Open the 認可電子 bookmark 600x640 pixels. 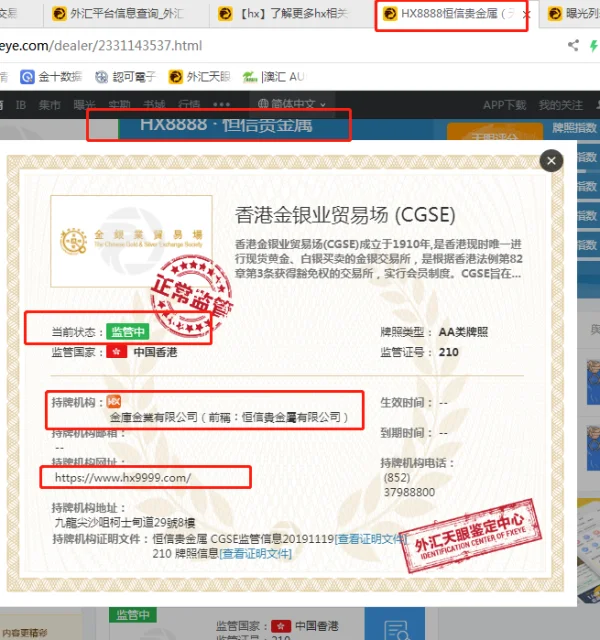click(125, 76)
